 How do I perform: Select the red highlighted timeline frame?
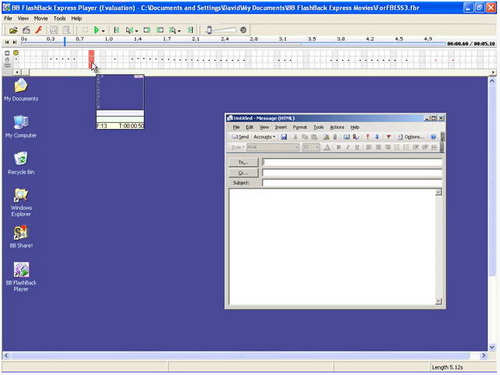click(91, 59)
